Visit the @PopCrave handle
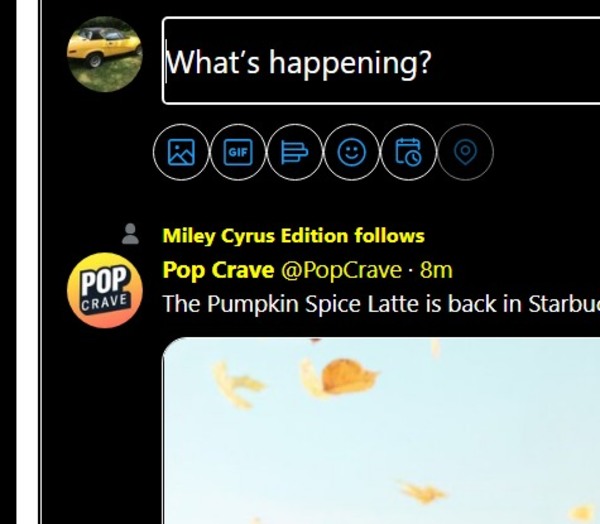Image resolution: width=600 pixels, height=524 pixels. click(x=341, y=270)
